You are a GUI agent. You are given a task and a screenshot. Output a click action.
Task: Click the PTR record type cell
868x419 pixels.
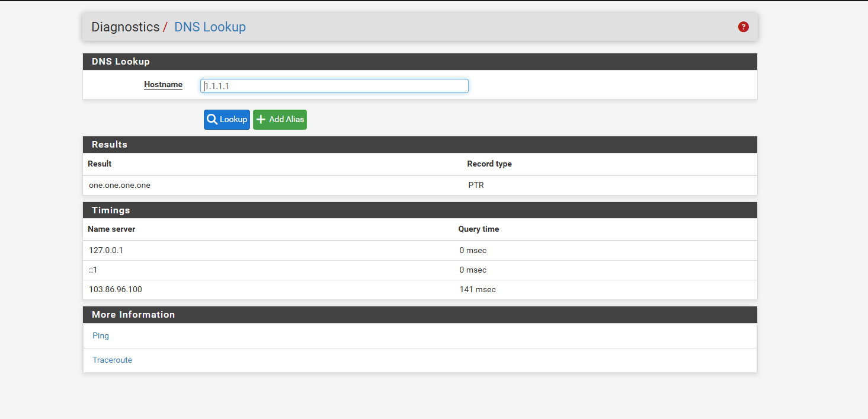click(x=476, y=185)
